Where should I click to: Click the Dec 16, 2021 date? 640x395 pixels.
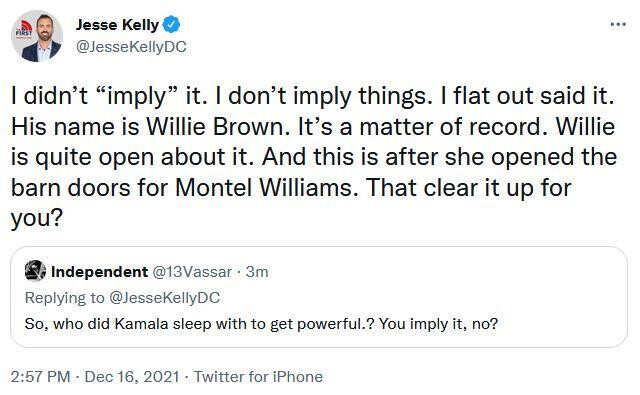point(132,377)
